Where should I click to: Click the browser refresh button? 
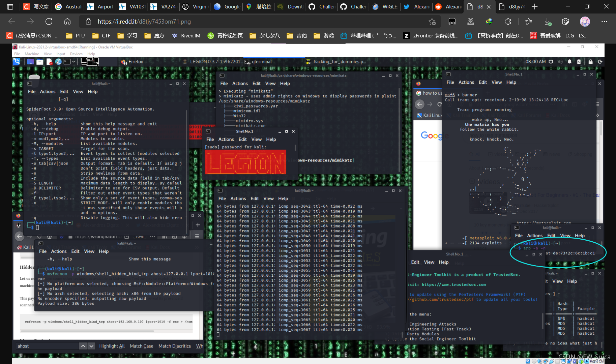tap(49, 22)
